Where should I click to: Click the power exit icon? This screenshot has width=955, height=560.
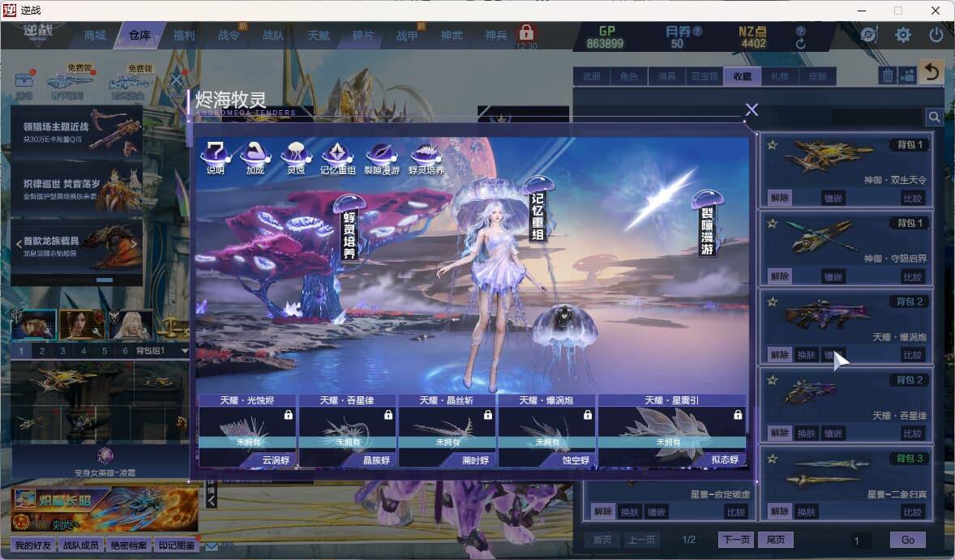(936, 35)
